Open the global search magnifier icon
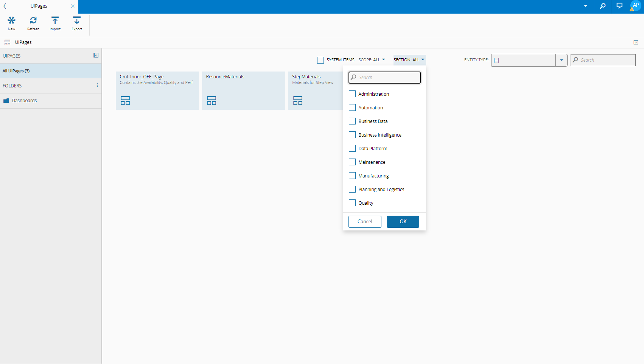Screen dimensions: 644x364 [603, 6]
